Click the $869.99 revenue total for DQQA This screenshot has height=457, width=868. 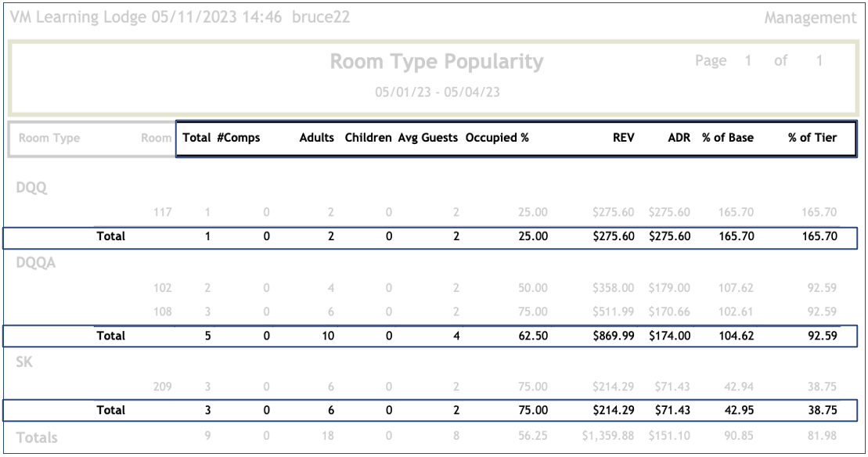(x=613, y=336)
